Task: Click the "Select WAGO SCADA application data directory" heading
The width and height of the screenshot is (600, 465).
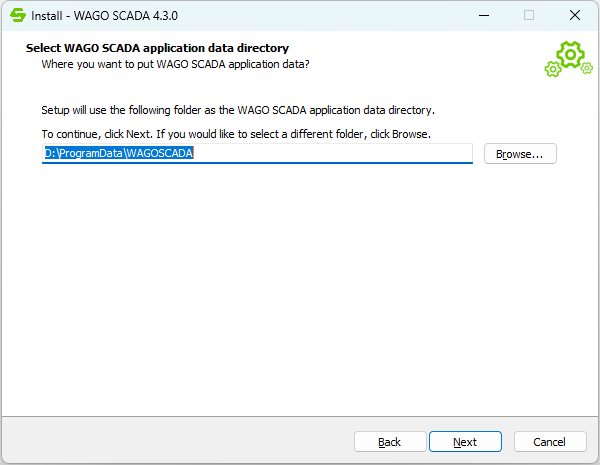Action: tap(157, 48)
